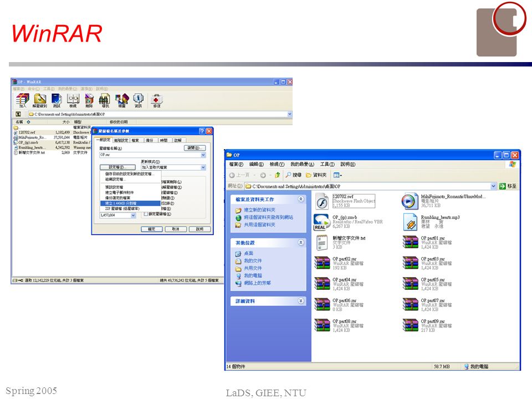Open the volume size 1,457,664 dropdown
Viewport: 532px width, 399px height.
click(134, 216)
